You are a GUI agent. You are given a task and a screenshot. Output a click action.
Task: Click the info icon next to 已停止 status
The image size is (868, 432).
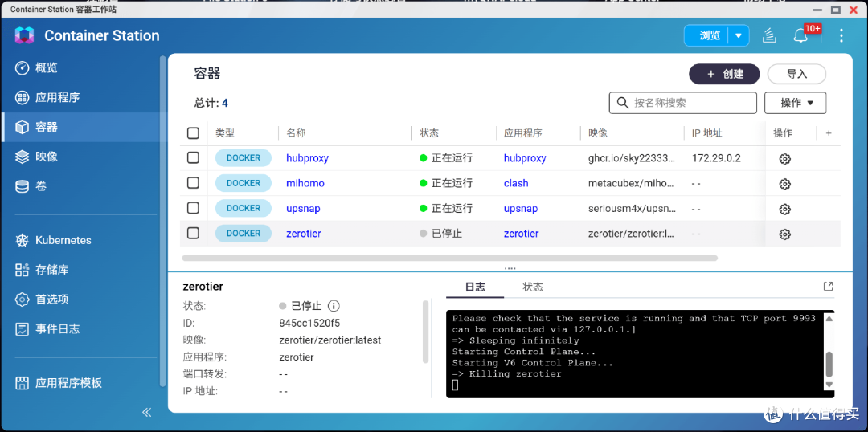(334, 306)
